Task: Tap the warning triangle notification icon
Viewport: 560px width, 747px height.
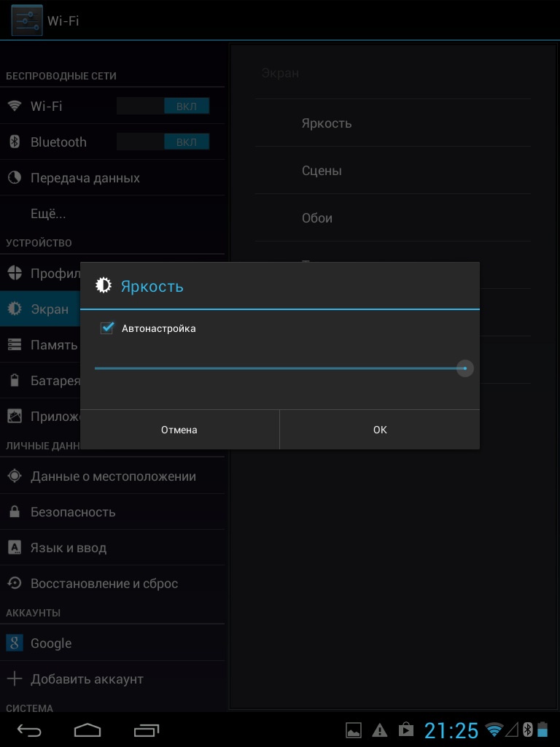Action: click(379, 729)
